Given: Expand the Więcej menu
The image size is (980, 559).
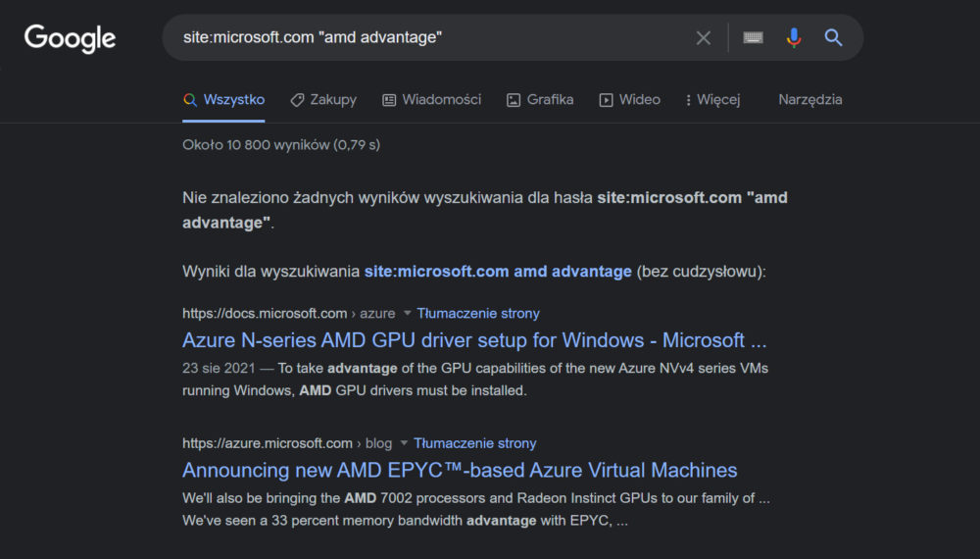Looking at the screenshot, I should [x=712, y=100].
